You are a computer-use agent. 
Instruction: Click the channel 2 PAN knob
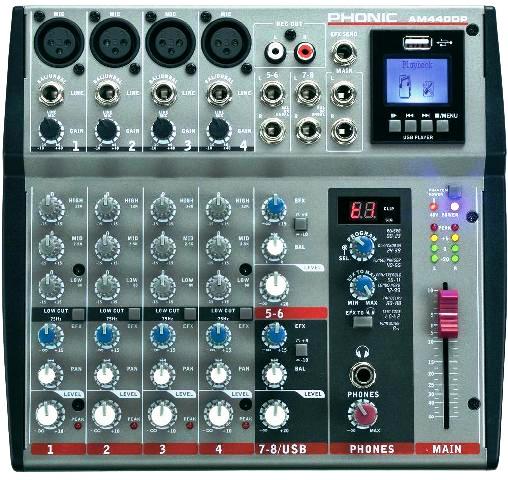pos(107,375)
